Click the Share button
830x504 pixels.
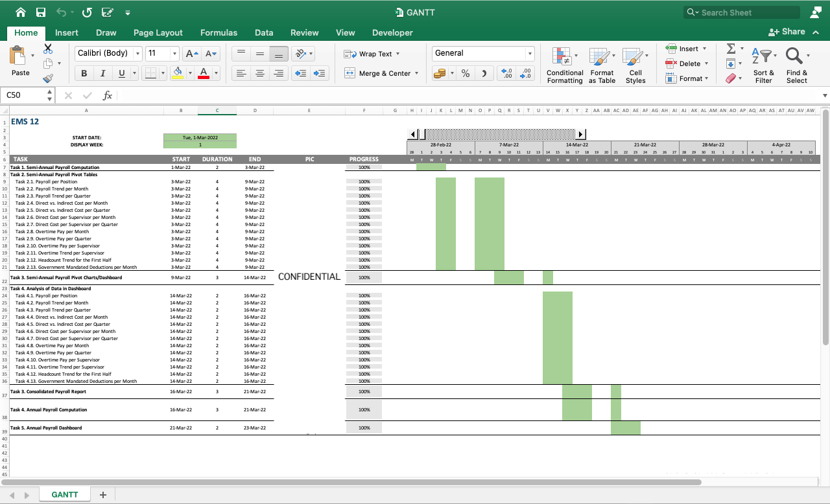tap(787, 32)
